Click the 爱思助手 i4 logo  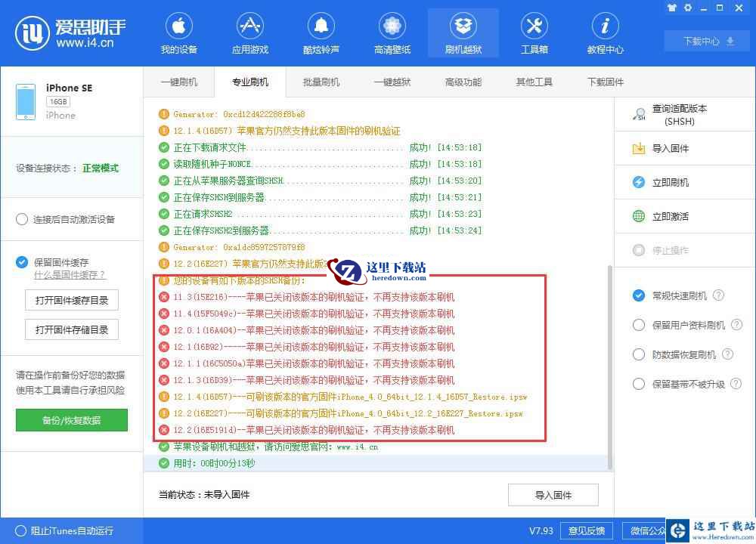click(70, 33)
